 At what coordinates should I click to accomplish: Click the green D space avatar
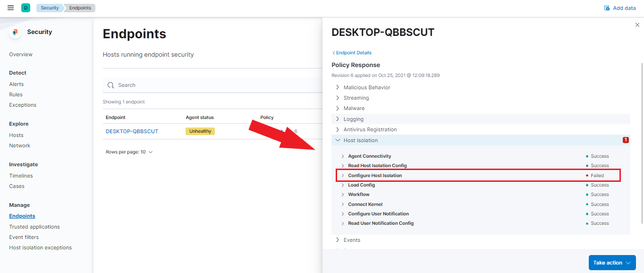tap(25, 8)
